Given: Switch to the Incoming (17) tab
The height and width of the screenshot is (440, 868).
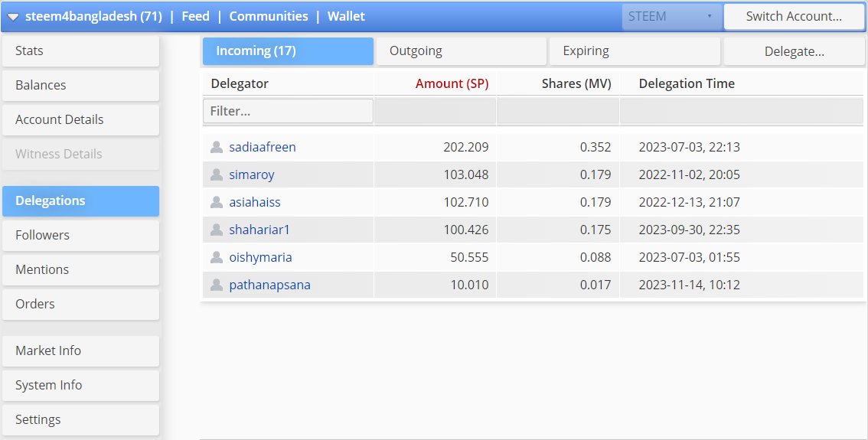Looking at the screenshot, I should (x=288, y=51).
